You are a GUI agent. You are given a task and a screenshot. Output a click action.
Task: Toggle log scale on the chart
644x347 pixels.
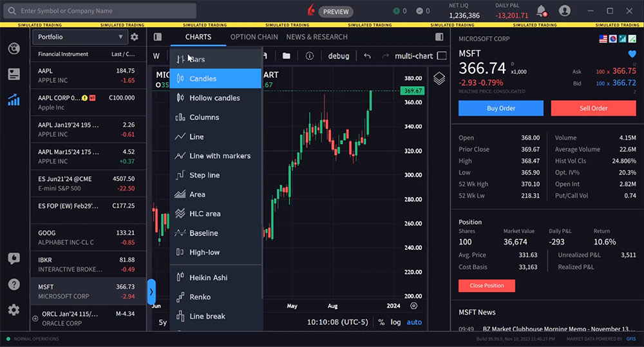[x=395, y=322]
